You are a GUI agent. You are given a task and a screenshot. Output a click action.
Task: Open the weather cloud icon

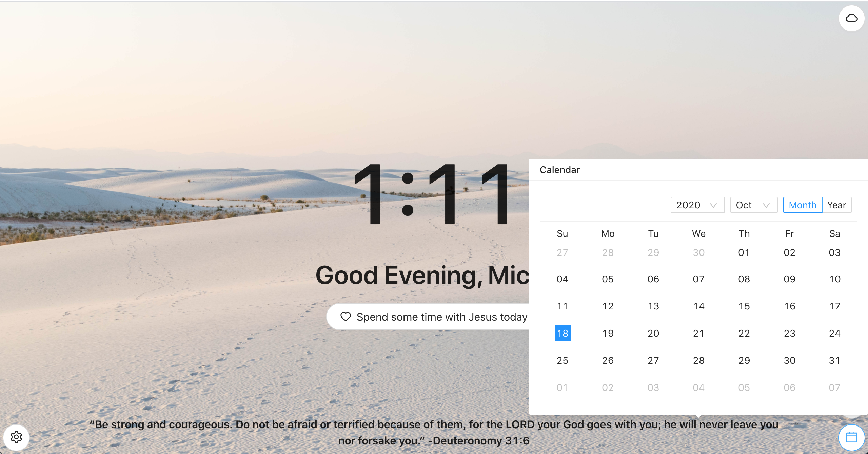pos(851,18)
